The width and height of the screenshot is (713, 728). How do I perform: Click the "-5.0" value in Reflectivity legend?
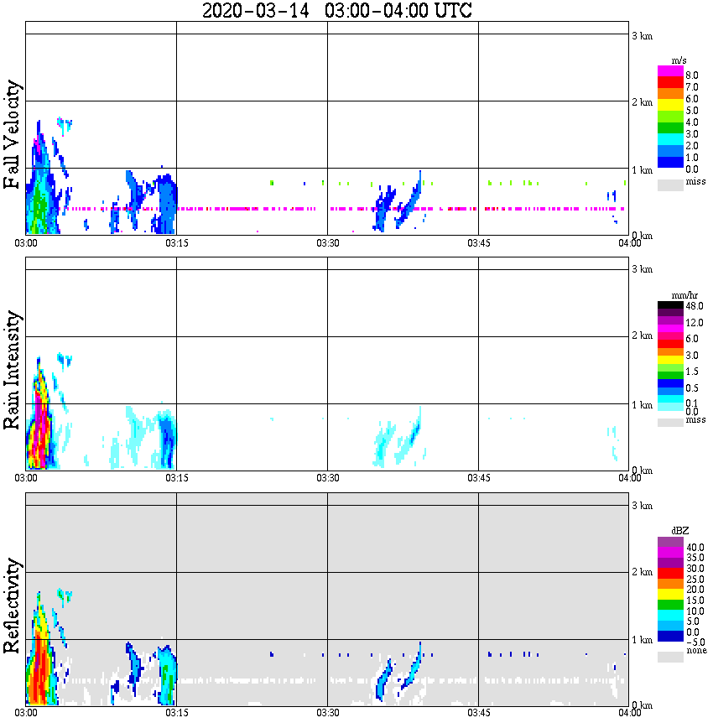(695, 642)
